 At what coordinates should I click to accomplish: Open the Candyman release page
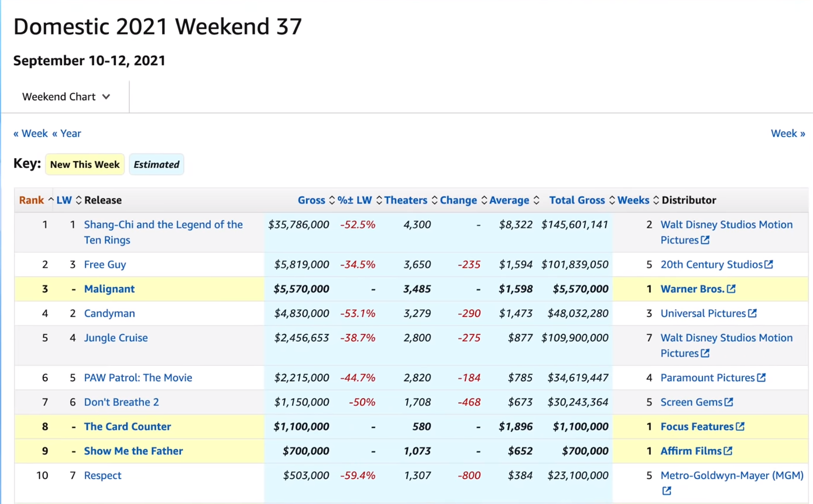(x=109, y=314)
